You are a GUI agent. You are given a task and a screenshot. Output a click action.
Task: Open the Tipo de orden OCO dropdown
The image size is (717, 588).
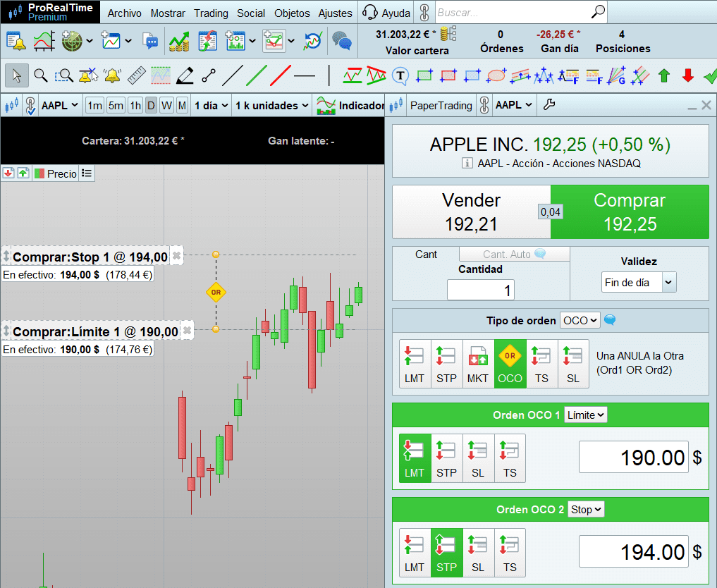point(580,321)
